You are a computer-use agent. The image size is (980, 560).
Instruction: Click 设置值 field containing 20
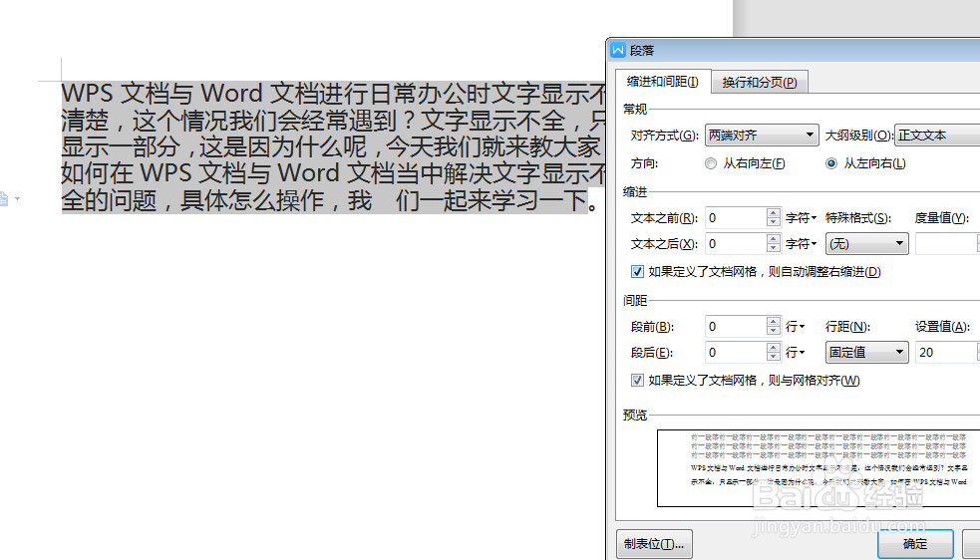[947, 353]
